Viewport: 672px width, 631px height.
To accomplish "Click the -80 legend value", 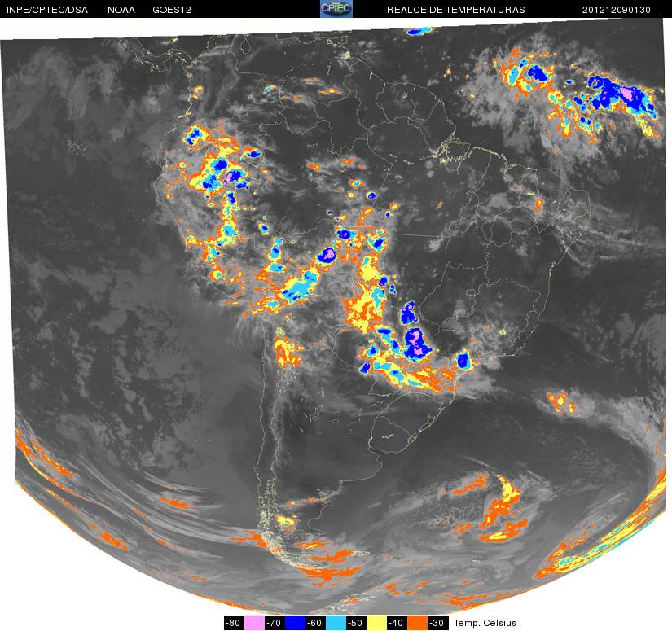I will pos(234,623).
